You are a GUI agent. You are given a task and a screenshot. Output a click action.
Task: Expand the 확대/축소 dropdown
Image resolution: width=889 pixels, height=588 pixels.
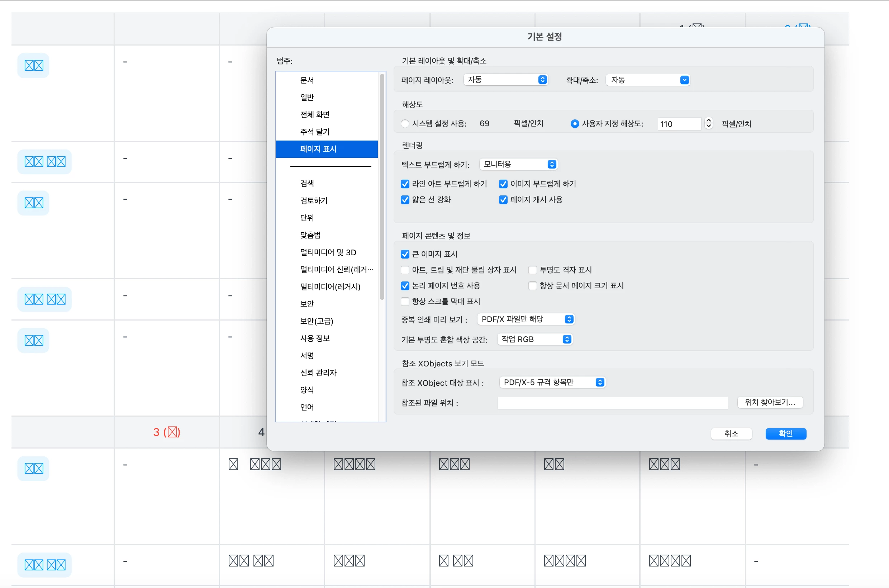(647, 80)
